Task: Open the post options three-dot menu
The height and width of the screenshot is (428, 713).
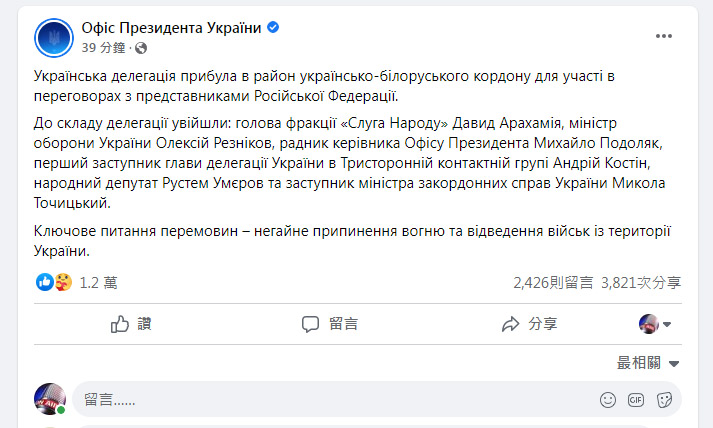Action: 665,36
